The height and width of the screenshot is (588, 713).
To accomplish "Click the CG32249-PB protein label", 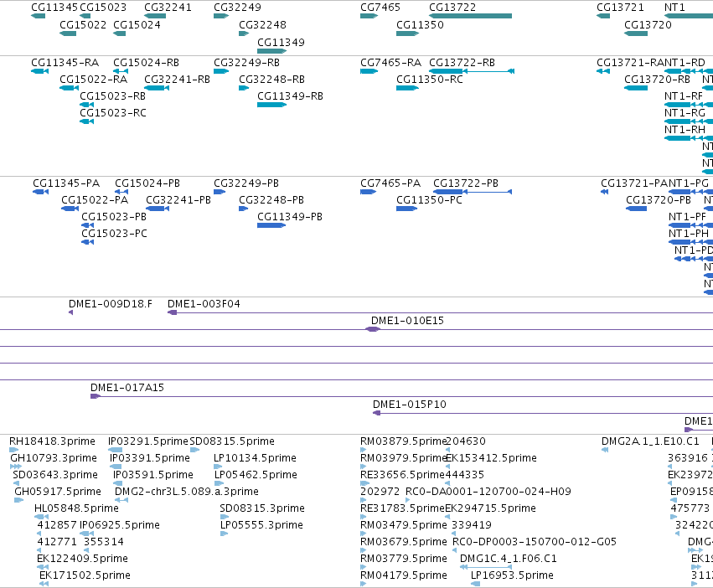I will pyautogui.click(x=246, y=183).
